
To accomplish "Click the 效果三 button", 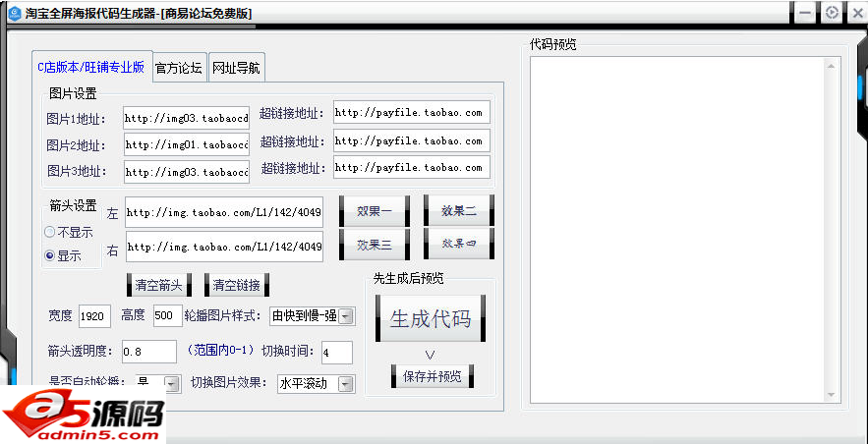I will click(x=375, y=245).
